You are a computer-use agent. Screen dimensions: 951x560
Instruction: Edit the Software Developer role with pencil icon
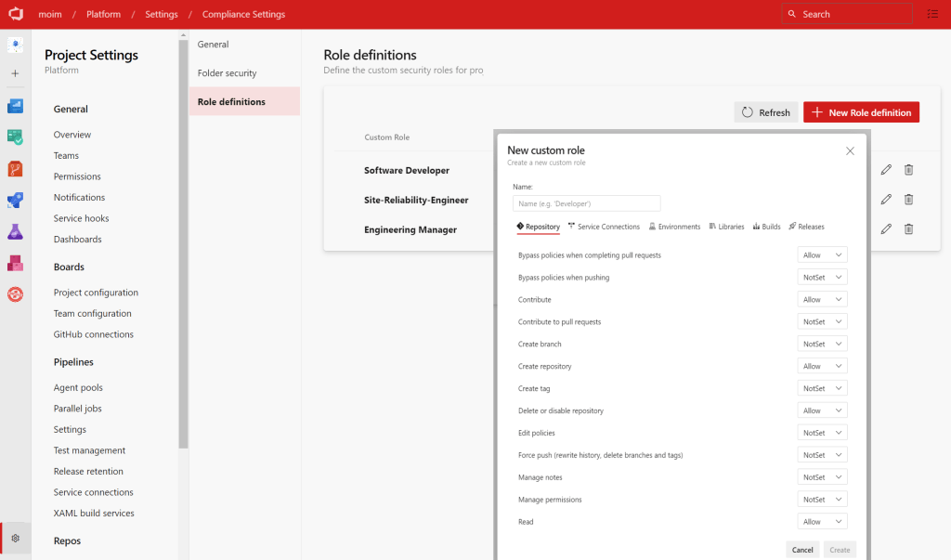click(886, 170)
